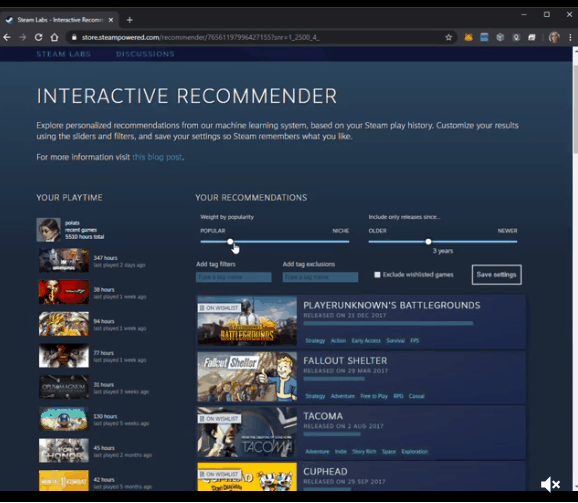The image size is (578, 503).
Task: Open the 130 hours played game thumbnail
Action: click(64, 419)
